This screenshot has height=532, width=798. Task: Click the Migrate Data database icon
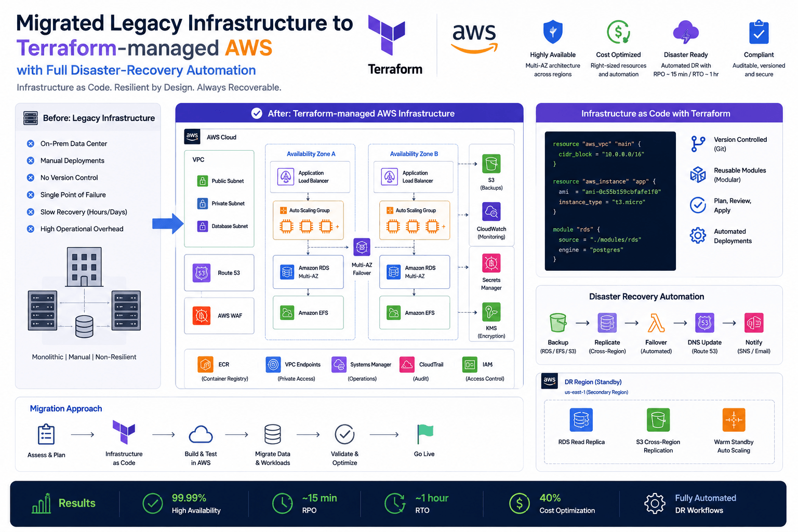(273, 434)
